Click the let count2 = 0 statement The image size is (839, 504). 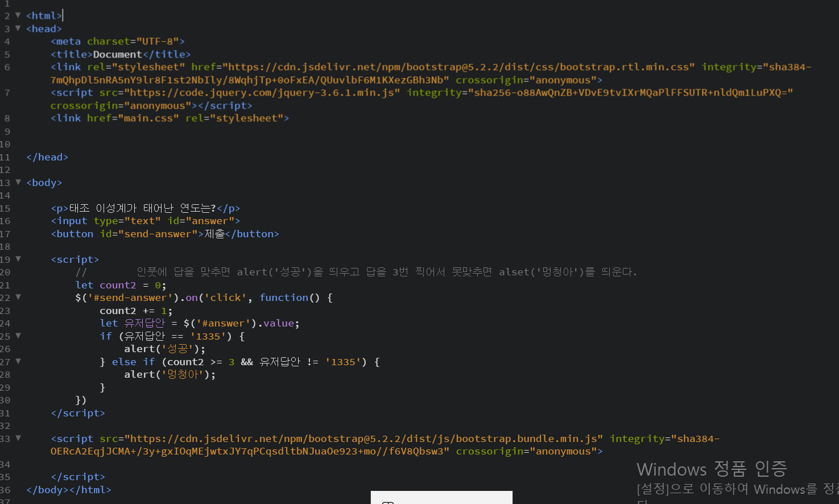(x=121, y=285)
